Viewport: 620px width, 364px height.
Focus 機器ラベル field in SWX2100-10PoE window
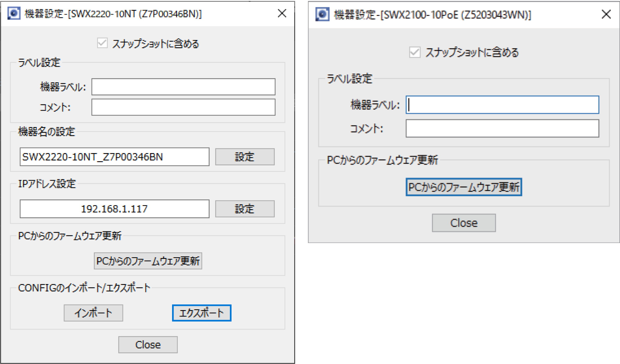pos(502,105)
